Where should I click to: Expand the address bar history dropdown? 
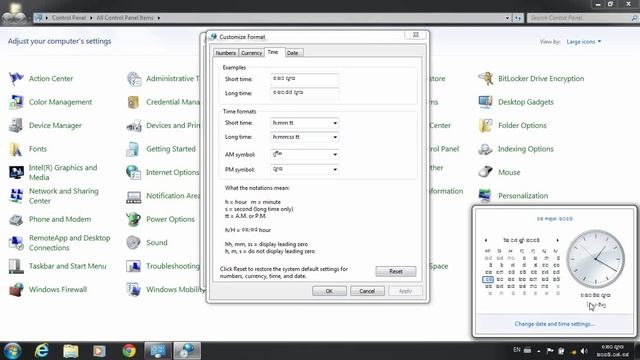point(507,18)
